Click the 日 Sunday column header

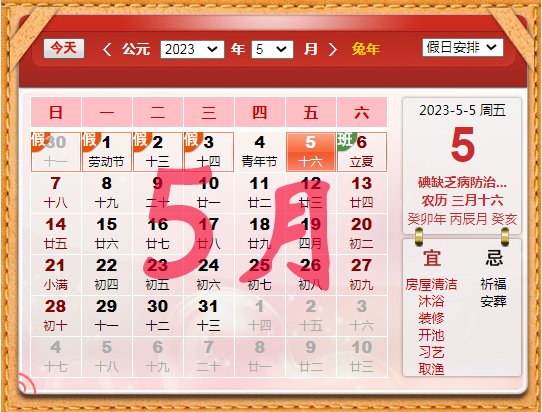pyautogui.click(x=56, y=113)
